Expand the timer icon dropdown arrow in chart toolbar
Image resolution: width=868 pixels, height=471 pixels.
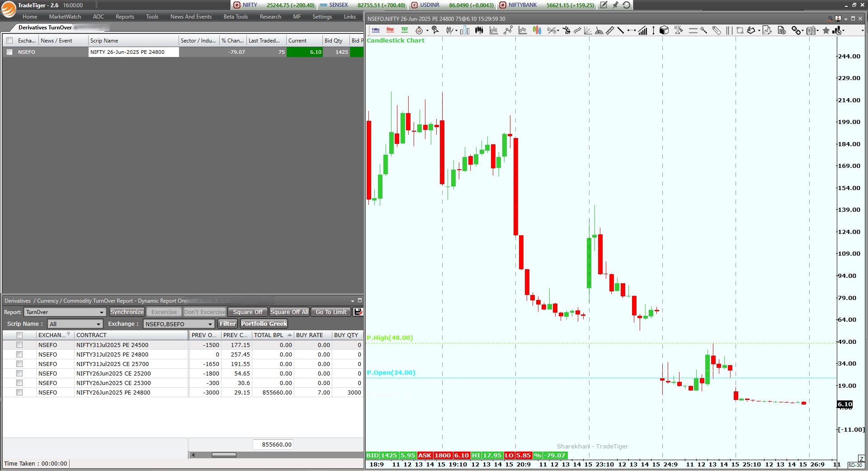pos(427,31)
